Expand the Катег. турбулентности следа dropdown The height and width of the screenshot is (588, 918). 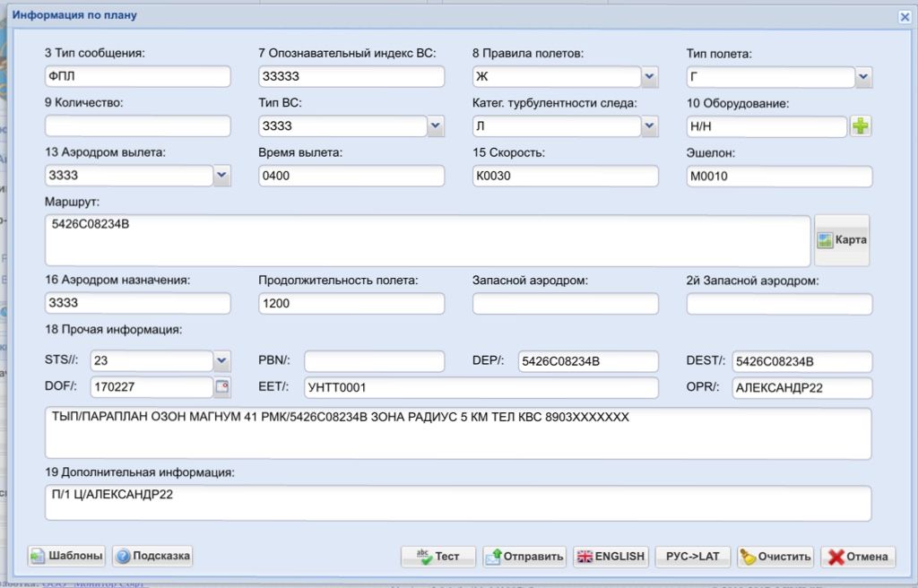point(649,125)
